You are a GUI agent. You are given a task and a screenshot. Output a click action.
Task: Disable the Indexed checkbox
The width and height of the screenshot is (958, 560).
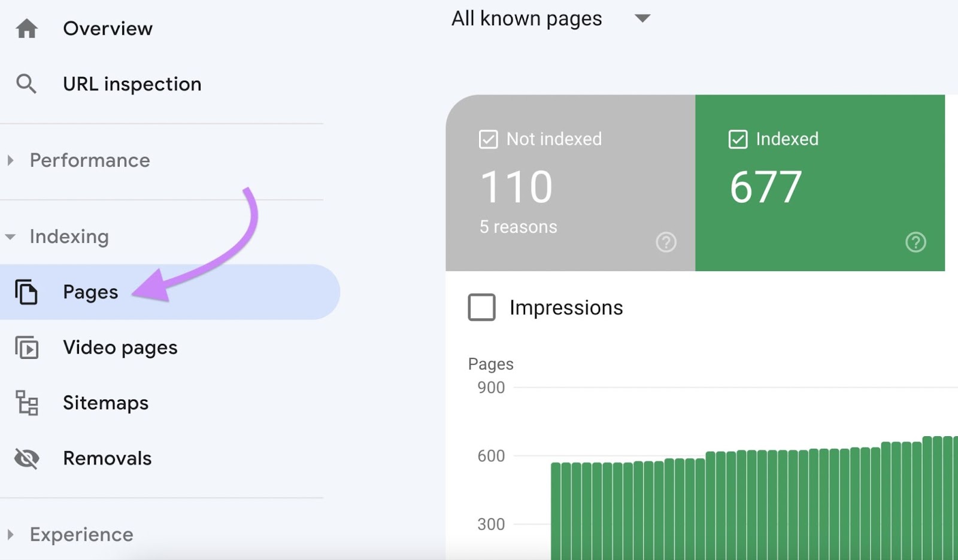coord(738,139)
